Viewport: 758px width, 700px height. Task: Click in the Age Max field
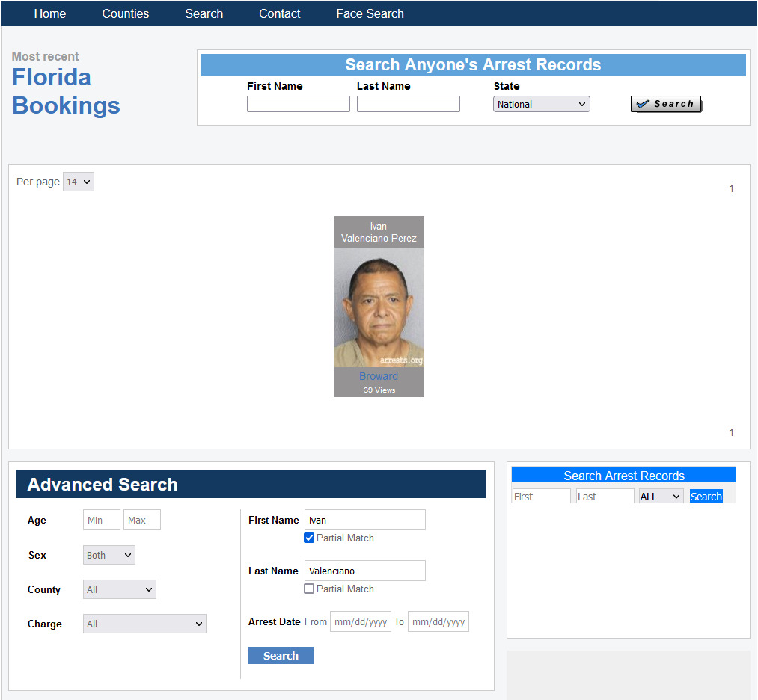[141, 520]
